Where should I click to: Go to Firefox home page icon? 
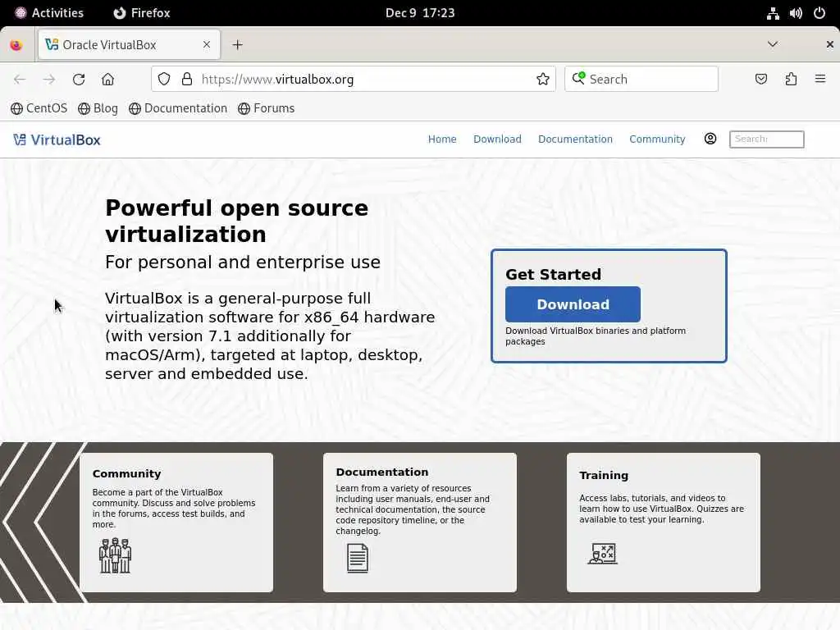pyautogui.click(x=107, y=80)
